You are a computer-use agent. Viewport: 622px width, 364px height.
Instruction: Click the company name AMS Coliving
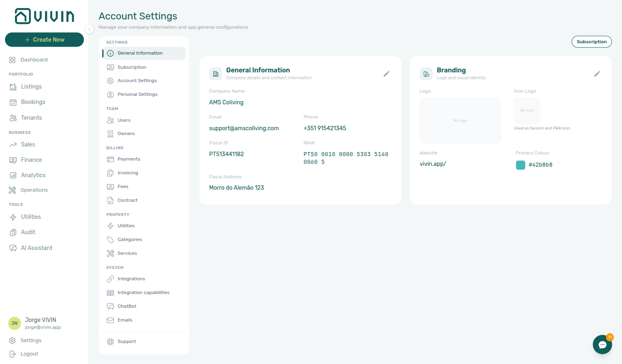click(x=226, y=102)
